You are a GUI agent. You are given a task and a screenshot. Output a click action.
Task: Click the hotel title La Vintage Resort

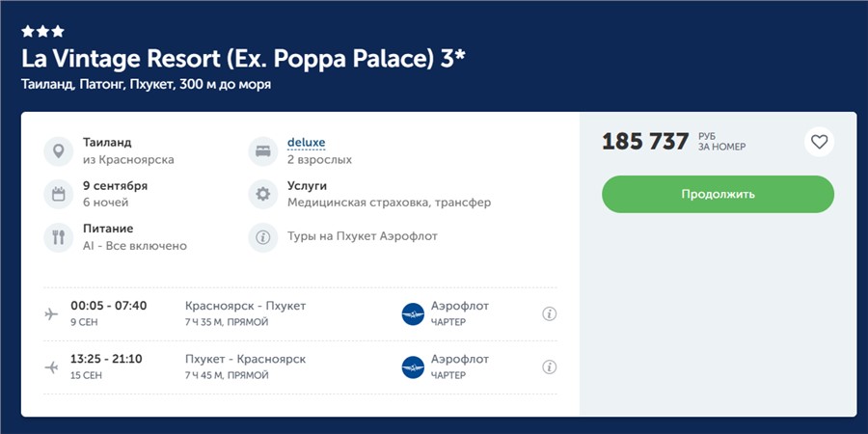coord(243,58)
